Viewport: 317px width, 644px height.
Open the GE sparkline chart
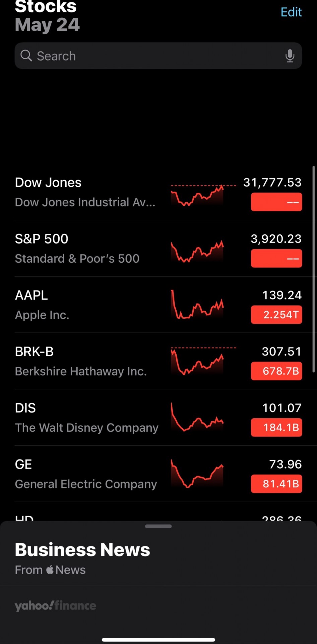pos(197,474)
